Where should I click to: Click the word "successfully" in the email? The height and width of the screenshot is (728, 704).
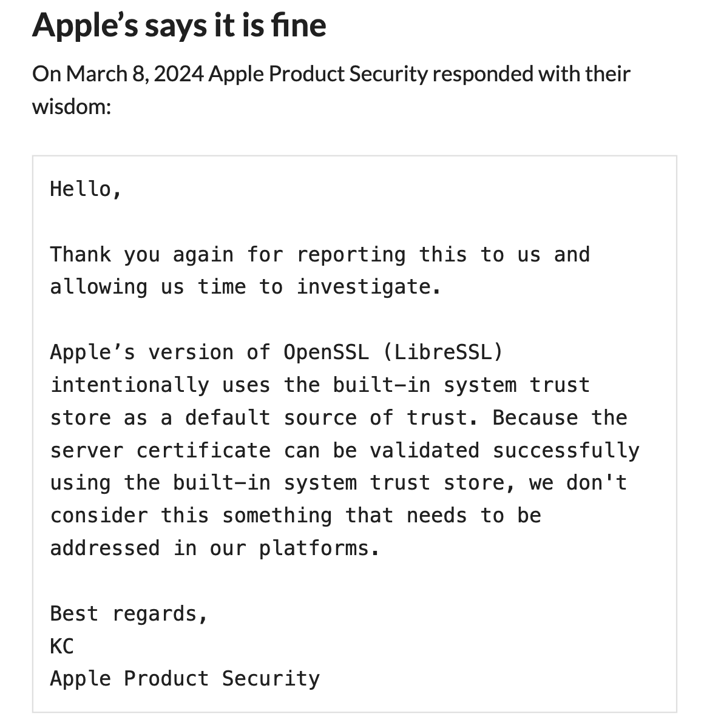[566, 451]
